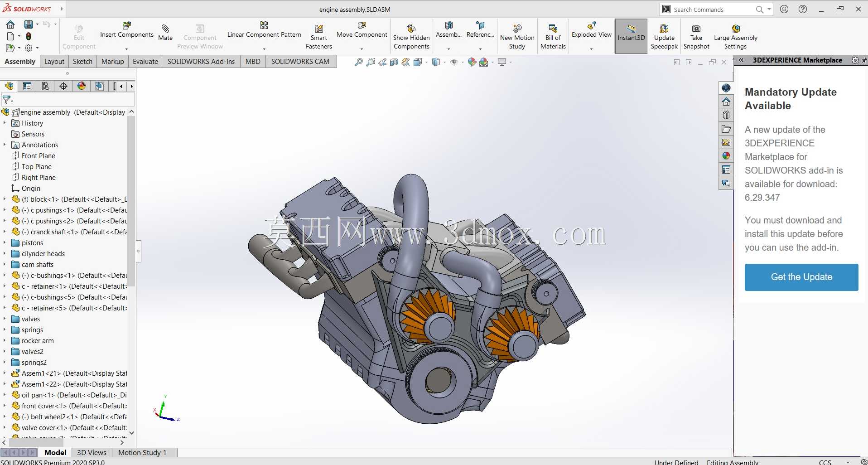Click the Zoom to Fit icon
This screenshot has height=465, width=868.
pos(358,62)
